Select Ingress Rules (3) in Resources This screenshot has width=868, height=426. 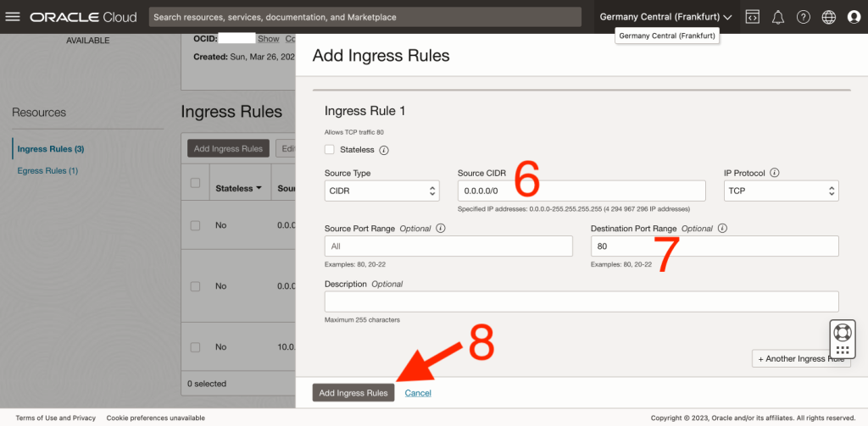coord(50,149)
